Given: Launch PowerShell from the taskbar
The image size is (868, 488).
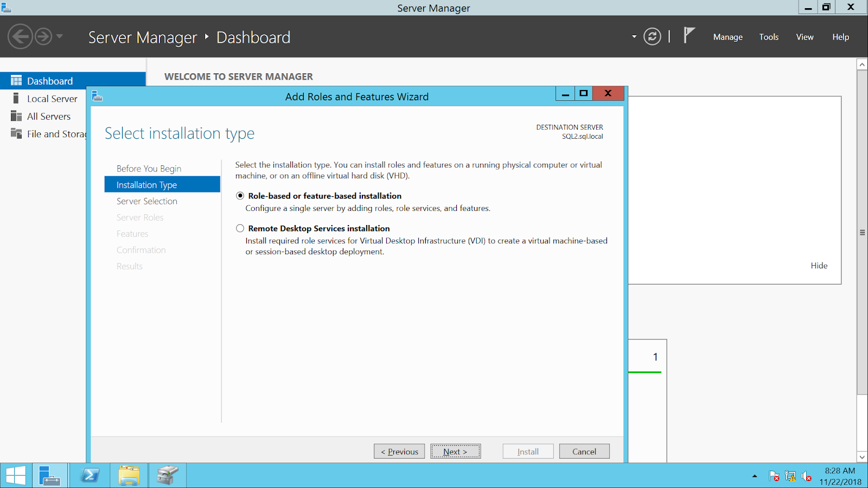Looking at the screenshot, I should point(90,476).
